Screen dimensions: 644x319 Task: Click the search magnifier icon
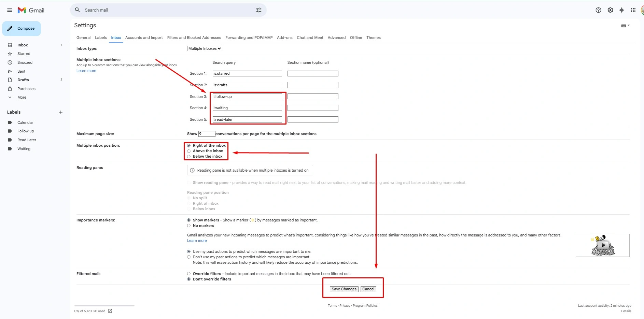[78, 10]
